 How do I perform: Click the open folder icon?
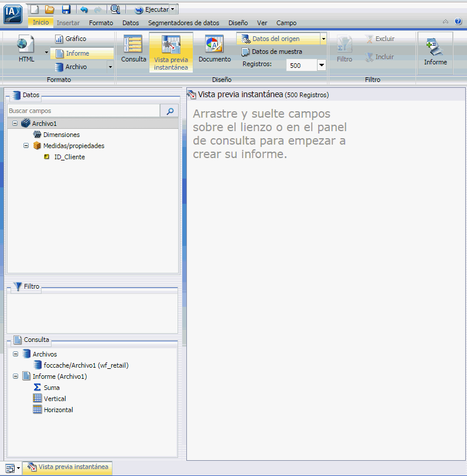tap(50, 9)
